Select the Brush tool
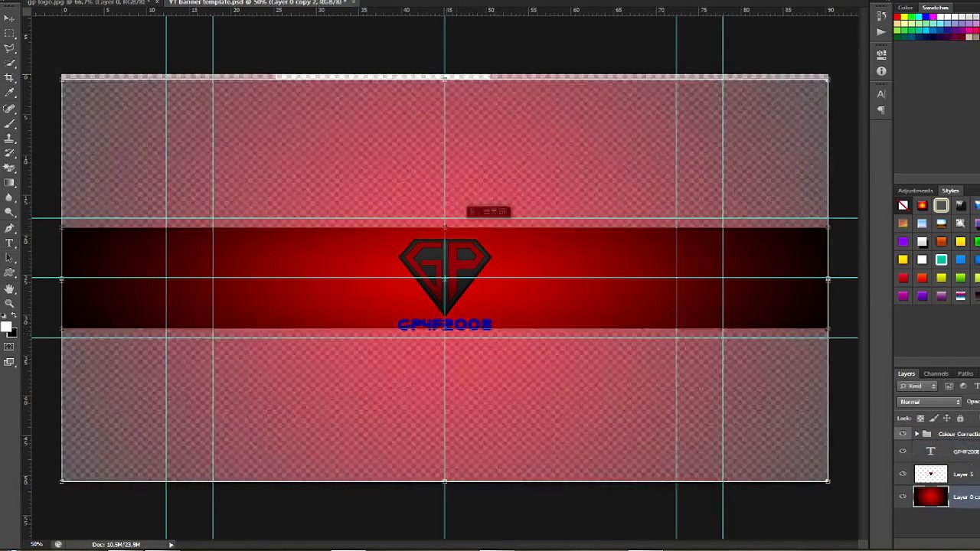Image resolution: width=980 pixels, height=551 pixels. (x=9, y=123)
